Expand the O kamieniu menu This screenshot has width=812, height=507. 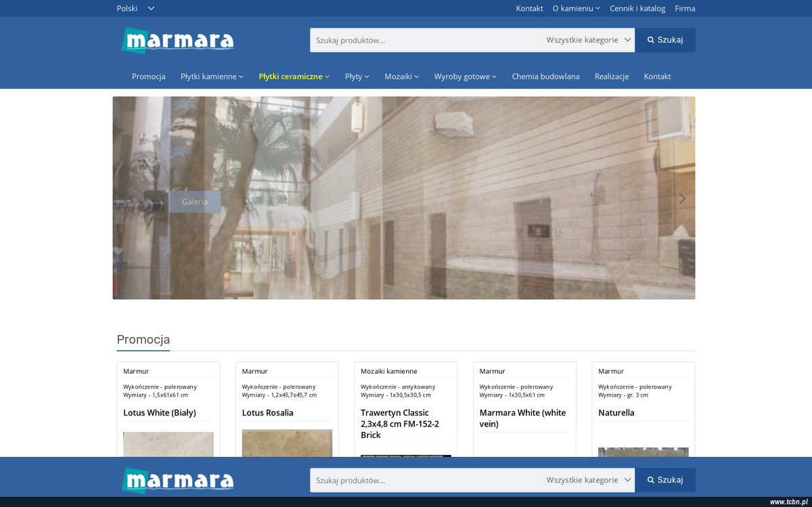(x=576, y=8)
